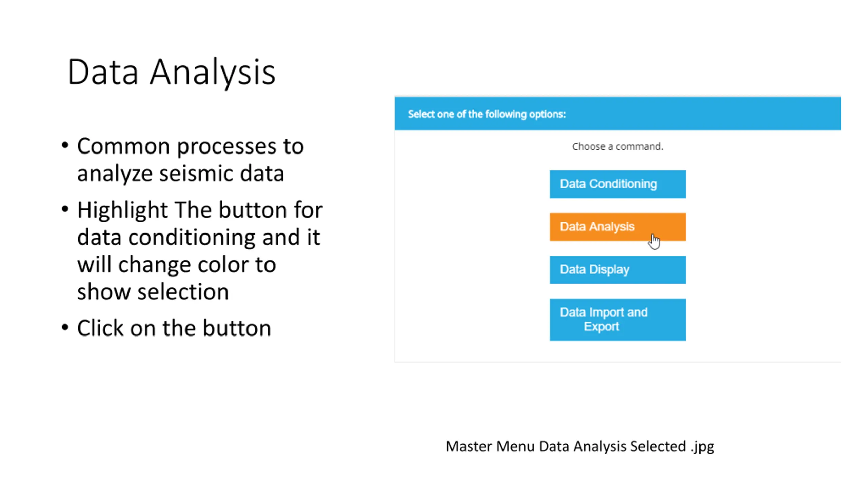868x488 pixels.
Task: Open the Data Conditioning command button
Action: 617,184
